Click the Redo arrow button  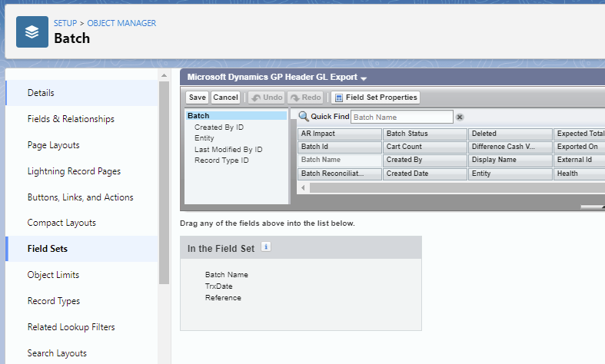point(304,98)
